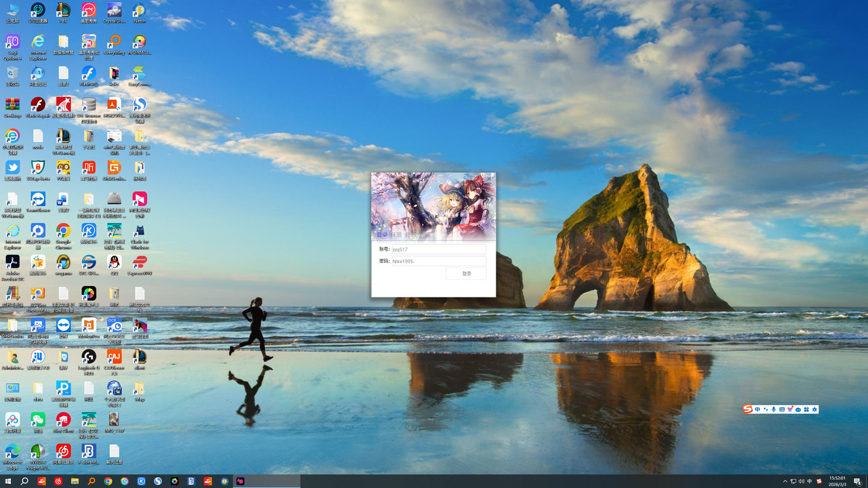
Task: Open the Windows Start menu
Action: tap(7, 481)
